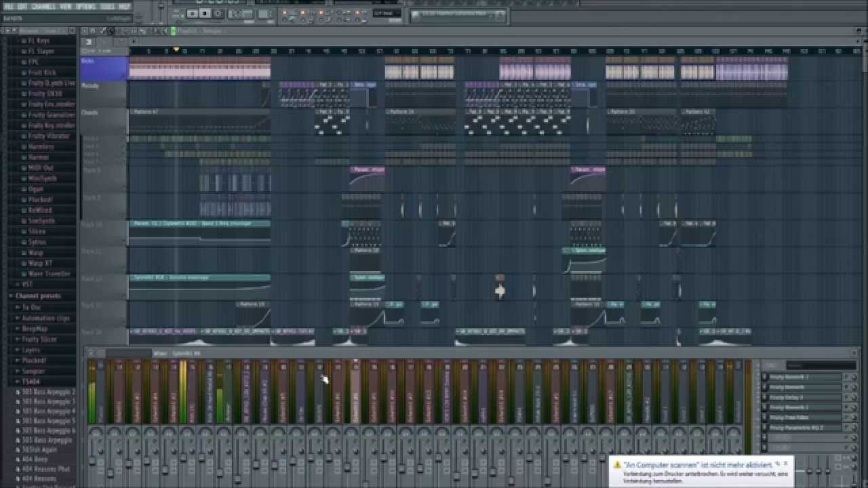
Task: Click the notification wrench options icon
Action: [x=777, y=464]
